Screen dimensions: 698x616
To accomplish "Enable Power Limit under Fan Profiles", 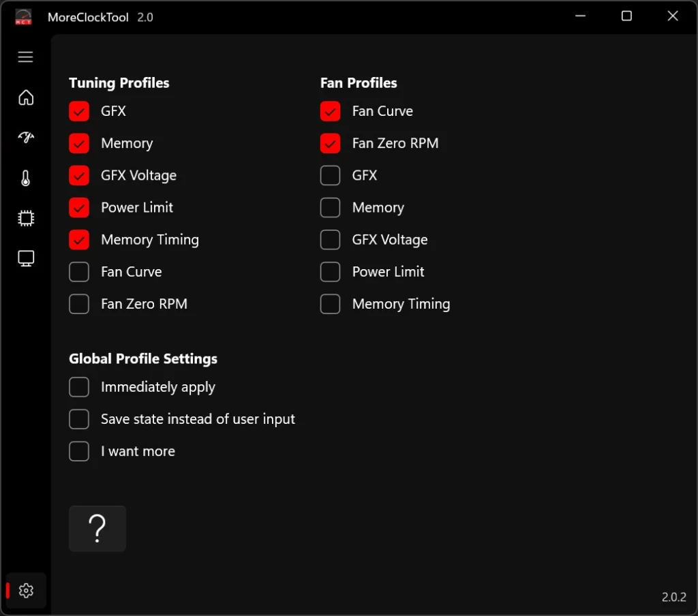I will [x=331, y=272].
